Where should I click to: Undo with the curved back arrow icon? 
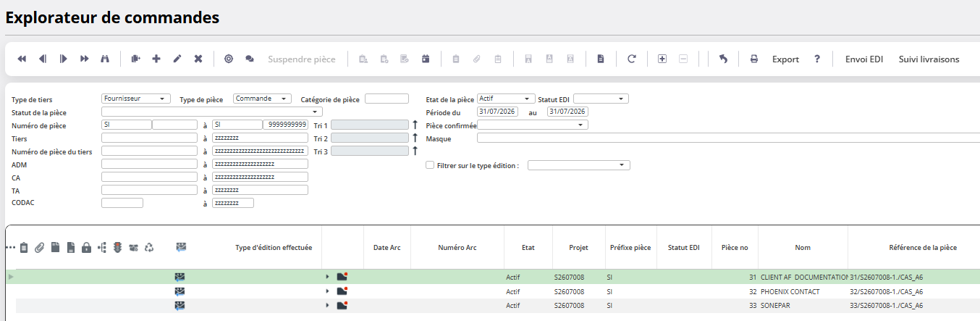pos(723,59)
